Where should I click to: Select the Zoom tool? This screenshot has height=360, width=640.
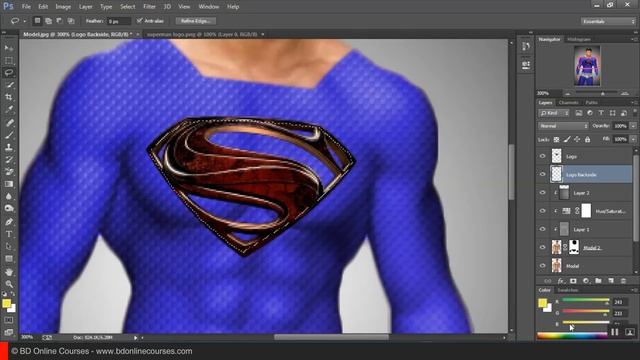pyautogui.click(x=9, y=284)
